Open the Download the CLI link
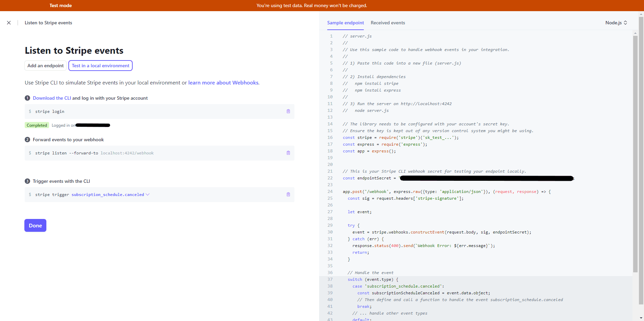 tap(52, 98)
